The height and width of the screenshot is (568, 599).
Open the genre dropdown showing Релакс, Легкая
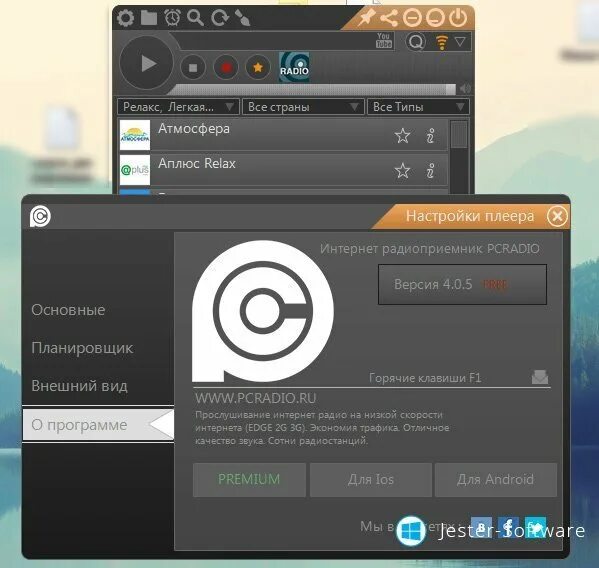click(x=178, y=107)
